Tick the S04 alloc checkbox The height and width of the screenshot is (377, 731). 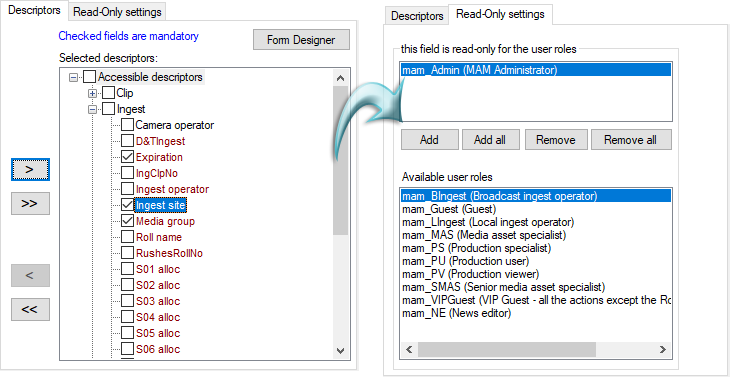(x=127, y=317)
